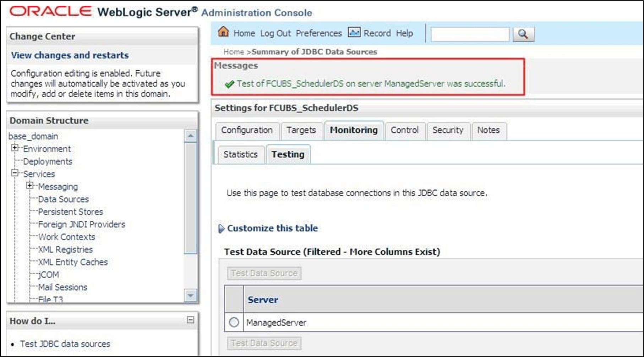Viewport: 644px width, 357px height.
Task: Click Domain Structure scroll up arrow
Action: (191, 136)
